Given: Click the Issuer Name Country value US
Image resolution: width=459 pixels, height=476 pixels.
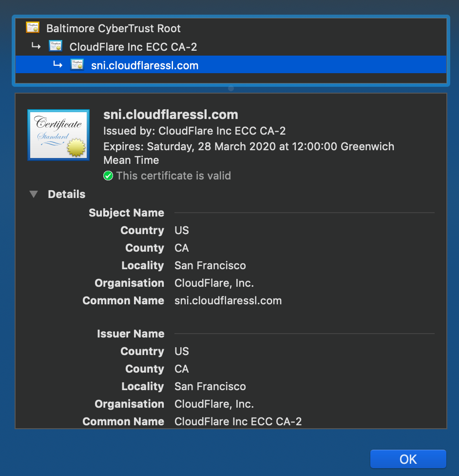Looking at the screenshot, I should click(x=182, y=351).
